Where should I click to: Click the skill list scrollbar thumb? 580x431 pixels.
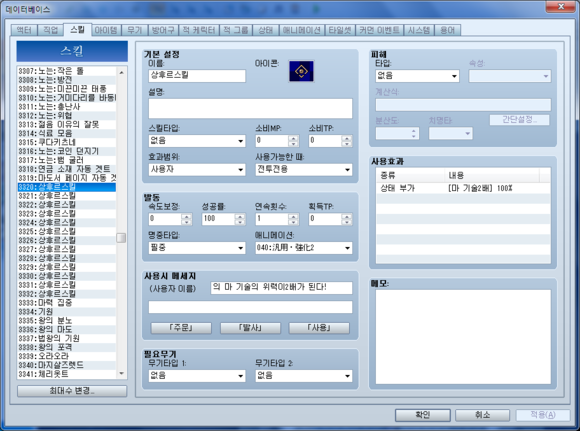click(x=121, y=238)
